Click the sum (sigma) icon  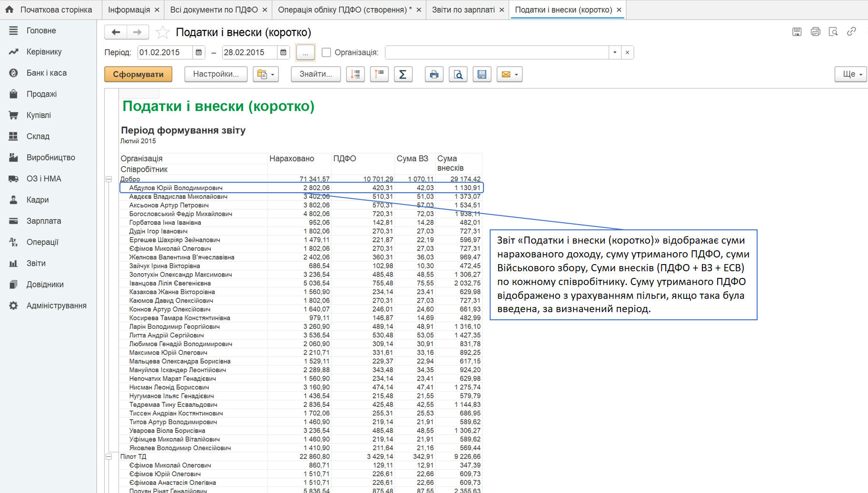tap(403, 74)
